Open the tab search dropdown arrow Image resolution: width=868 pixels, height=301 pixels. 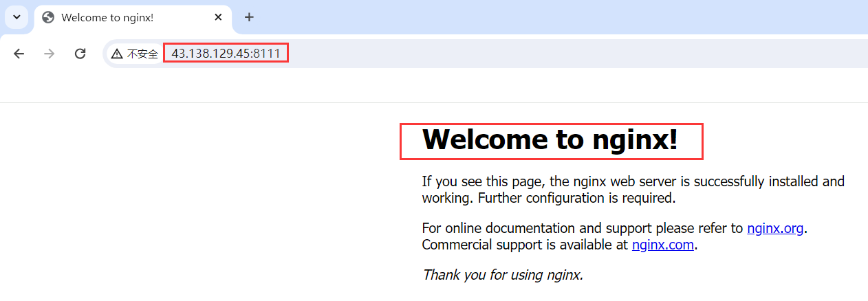(17, 17)
